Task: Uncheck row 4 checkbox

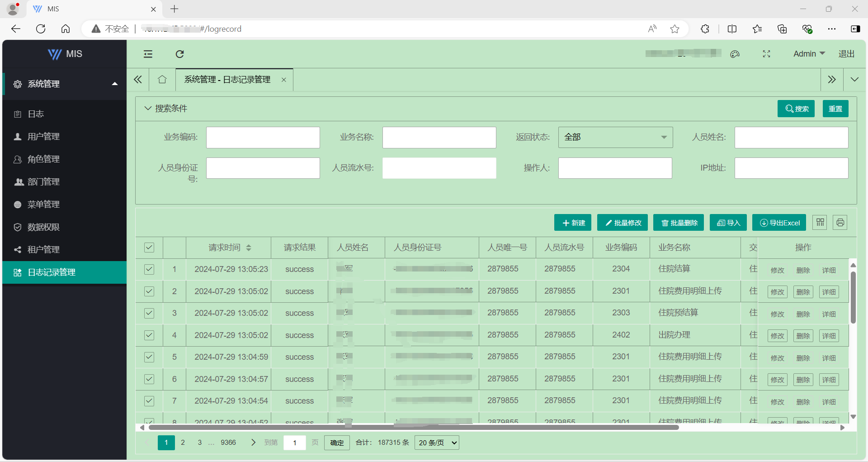Action: coord(149,335)
